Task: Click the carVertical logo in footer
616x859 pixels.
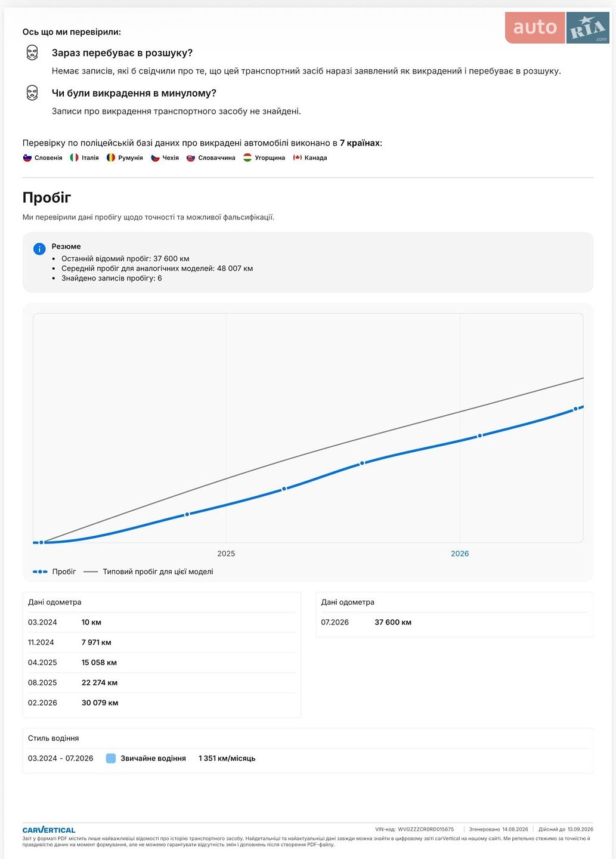Action: [49, 830]
